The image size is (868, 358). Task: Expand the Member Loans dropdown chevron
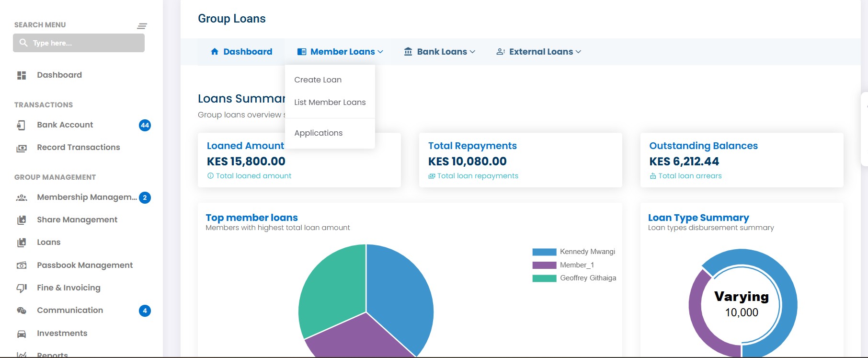point(380,52)
